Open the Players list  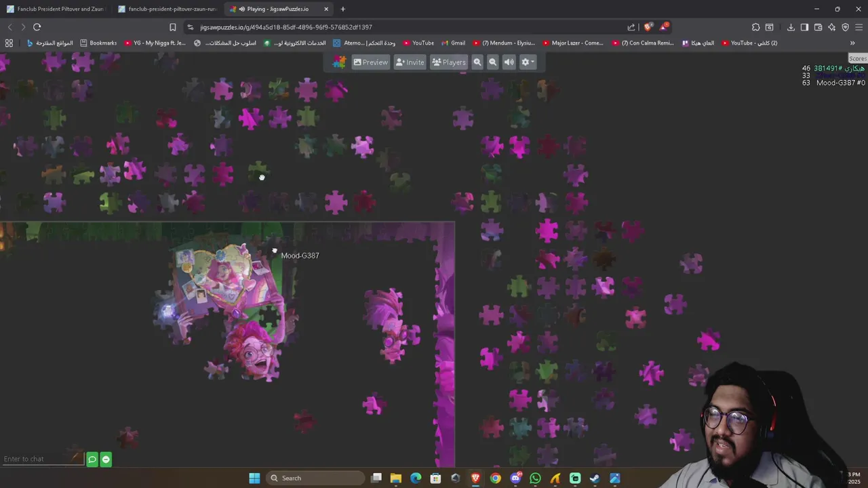click(449, 62)
